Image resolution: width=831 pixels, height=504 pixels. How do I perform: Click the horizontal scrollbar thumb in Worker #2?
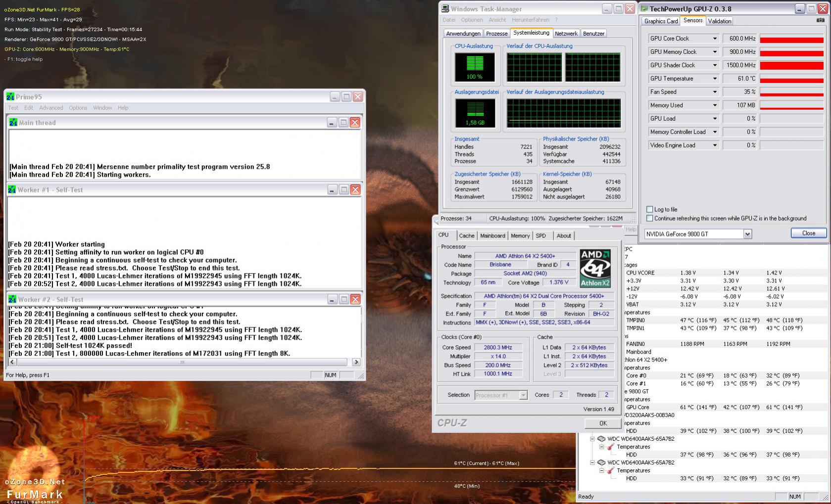(182, 362)
